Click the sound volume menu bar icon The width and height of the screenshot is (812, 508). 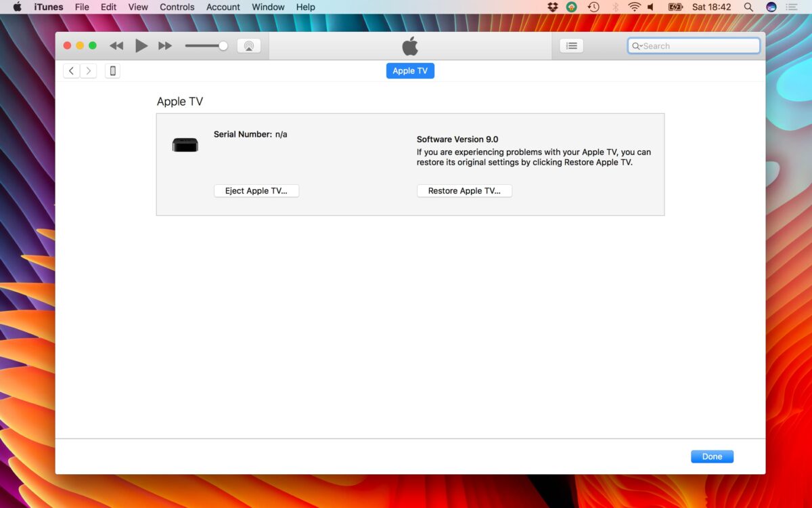tap(651, 7)
